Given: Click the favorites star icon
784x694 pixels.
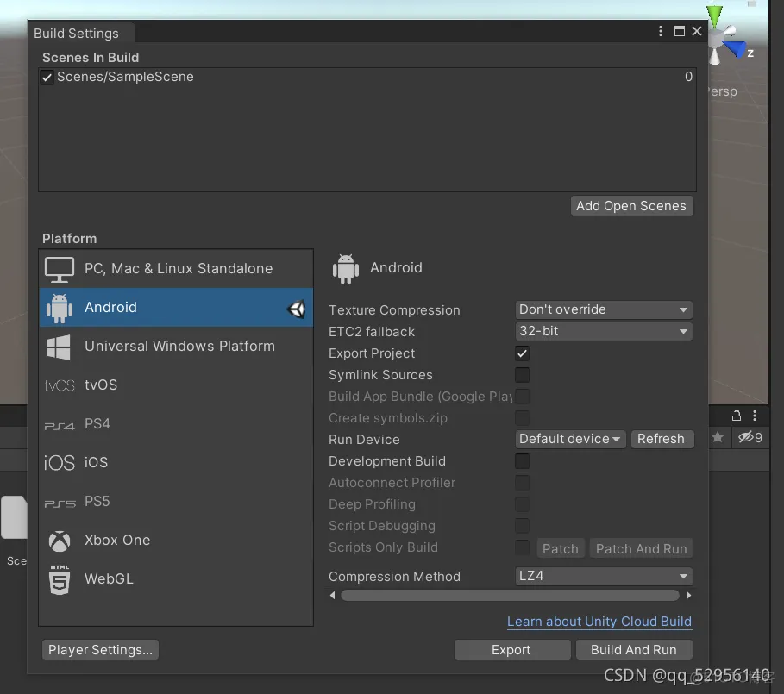Looking at the screenshot, I should click(x=718, y=438).
